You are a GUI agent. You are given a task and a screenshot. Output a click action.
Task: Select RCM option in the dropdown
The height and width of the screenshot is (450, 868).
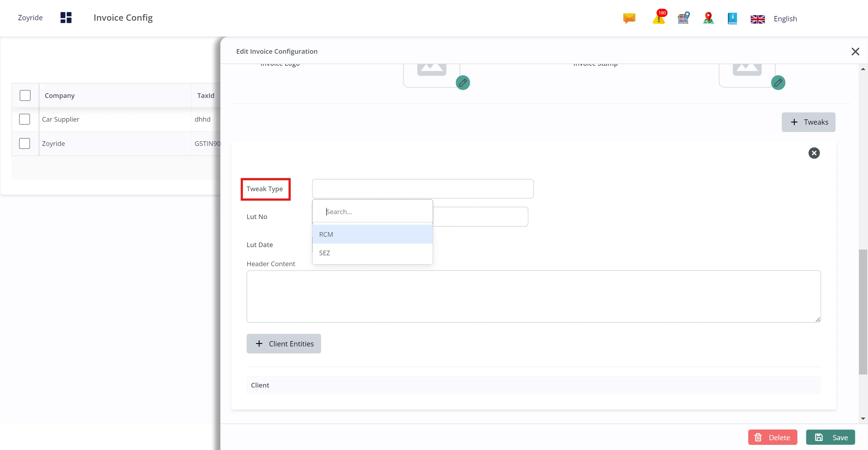372,234
